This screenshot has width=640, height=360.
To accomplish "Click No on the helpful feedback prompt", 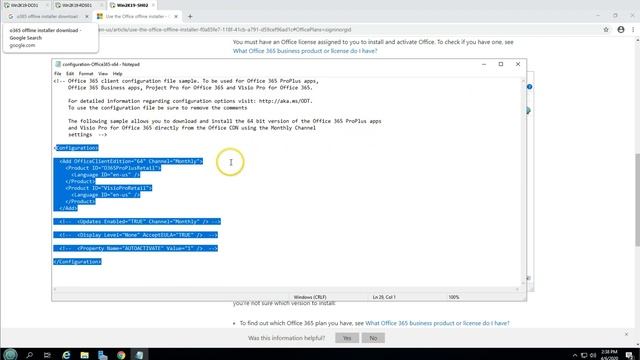I will 373,338.
